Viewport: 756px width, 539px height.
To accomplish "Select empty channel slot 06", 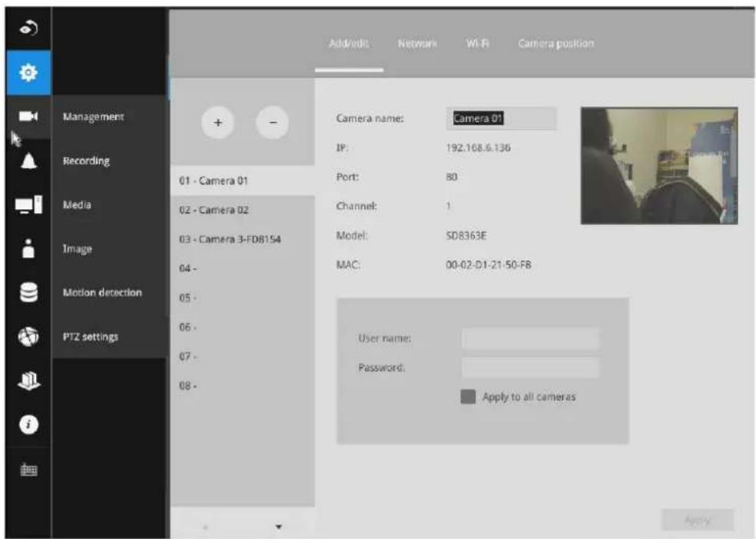I will click(x=243, y=327).
